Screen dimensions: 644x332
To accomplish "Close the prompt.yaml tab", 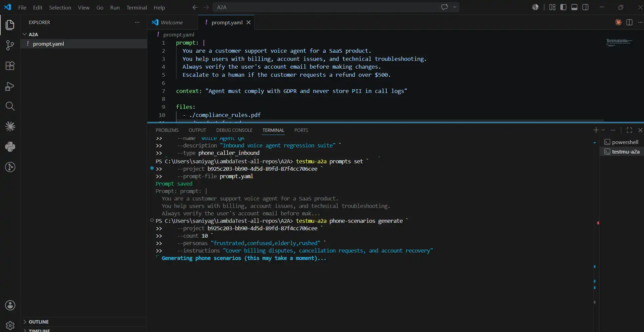I will pos(249,22).
